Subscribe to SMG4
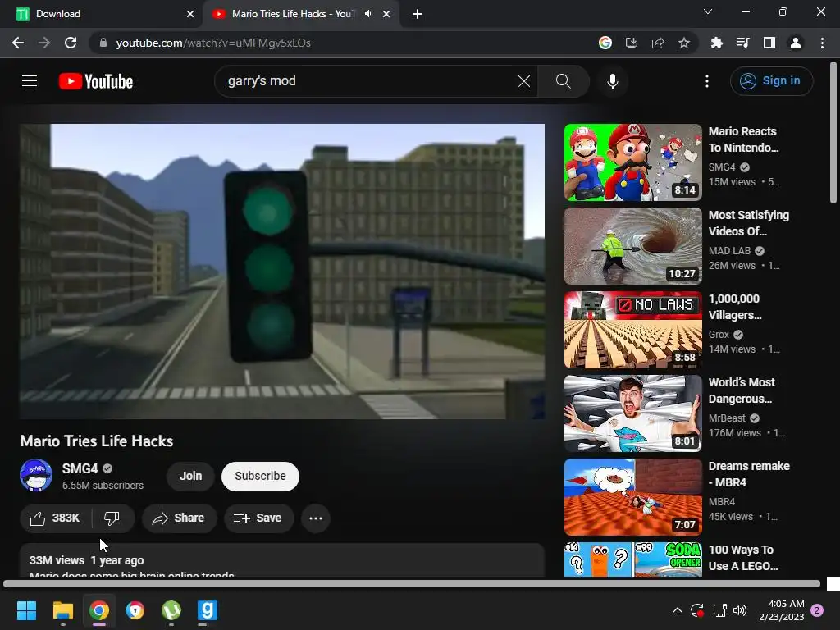Screen dimensions: 840x630 point(260,476)
